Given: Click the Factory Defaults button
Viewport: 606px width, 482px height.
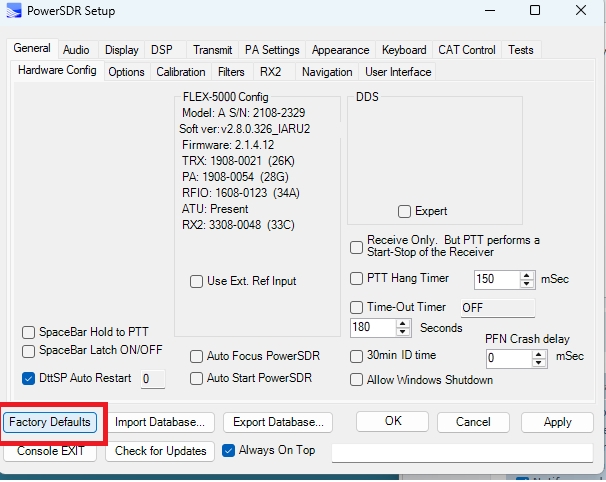Looking at the screenshot, I should point(50,422).
